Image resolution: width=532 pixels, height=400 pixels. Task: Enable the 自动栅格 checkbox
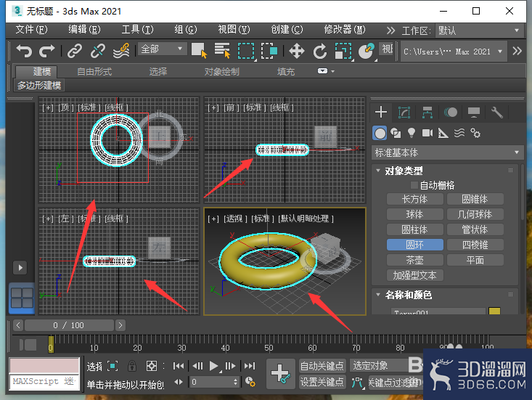[414, 185]
